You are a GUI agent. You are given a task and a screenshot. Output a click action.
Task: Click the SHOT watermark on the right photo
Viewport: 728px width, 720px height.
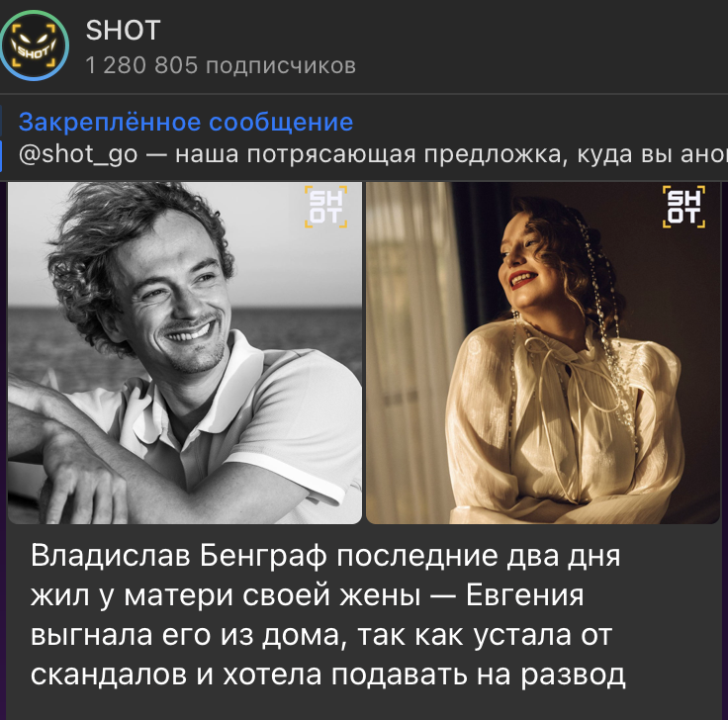coord(683,207)
